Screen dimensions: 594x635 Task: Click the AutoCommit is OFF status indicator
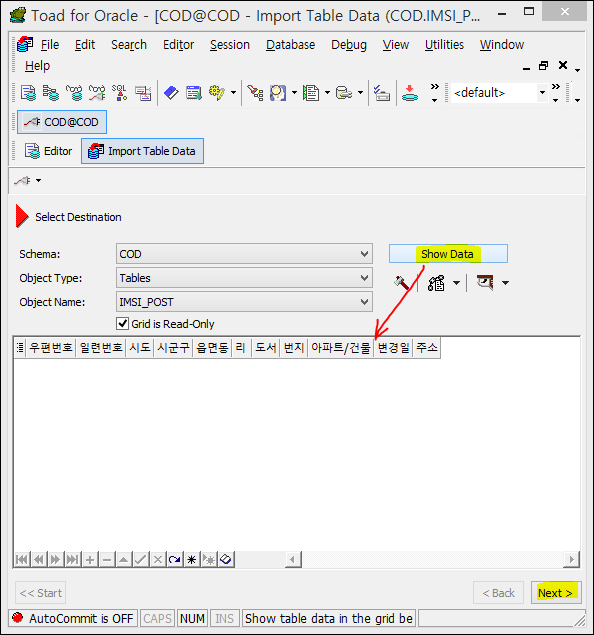point(73,618)
